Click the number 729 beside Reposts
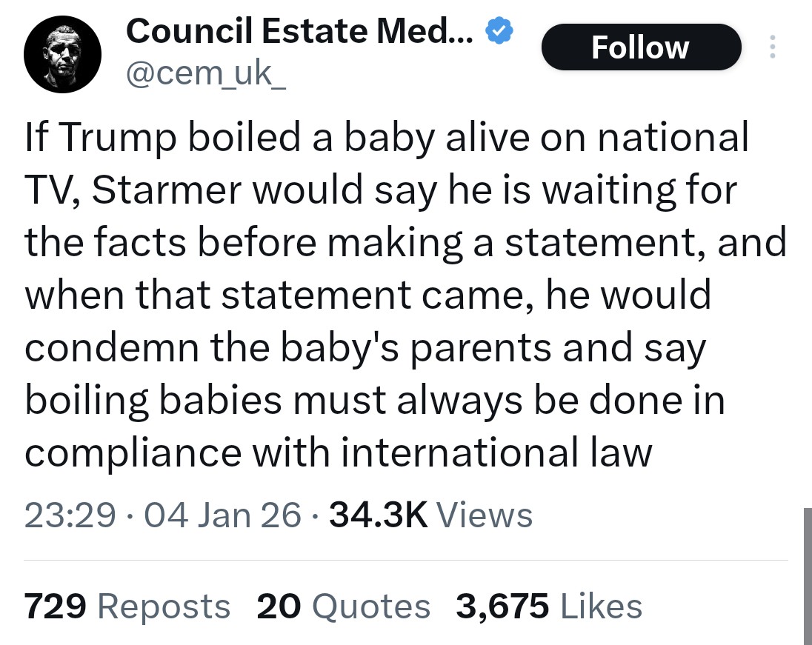812x645 pixels. tap(55, 606)
